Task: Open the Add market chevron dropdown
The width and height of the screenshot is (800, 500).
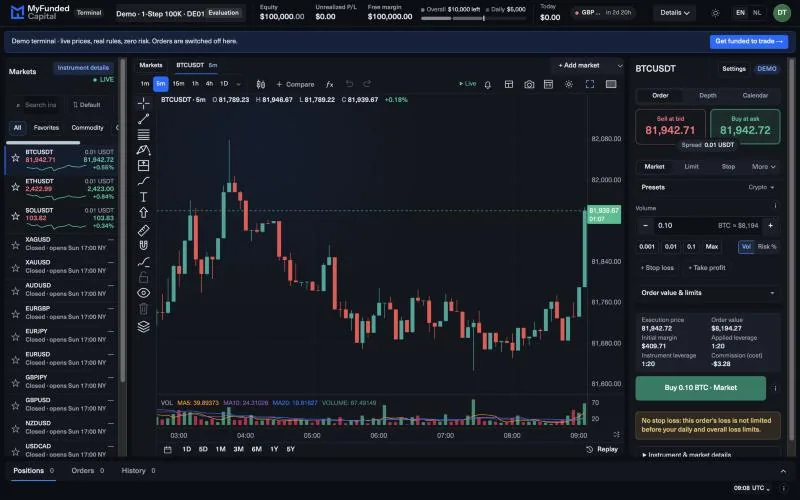Action: point(620,66)
